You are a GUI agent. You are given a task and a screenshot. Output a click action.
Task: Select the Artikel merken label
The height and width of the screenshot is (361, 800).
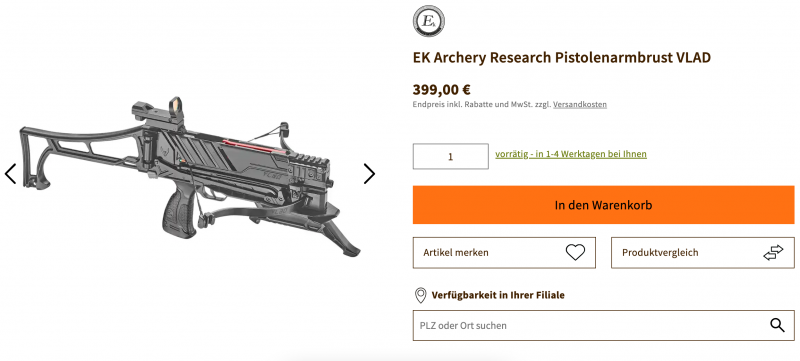[456, 252]
